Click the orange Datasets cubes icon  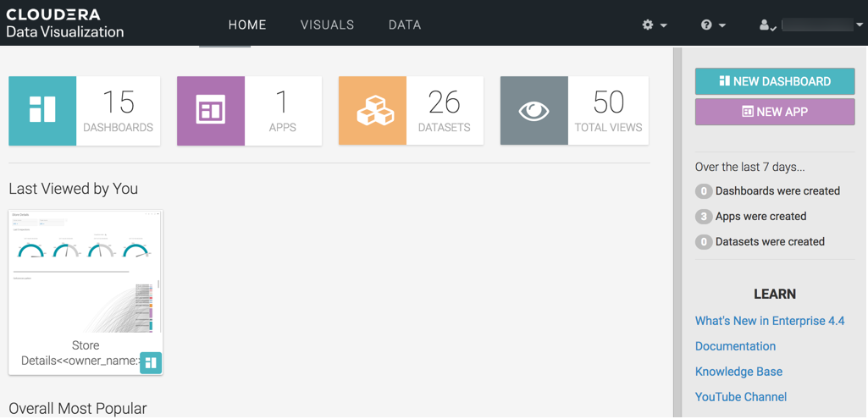(373, 111)
